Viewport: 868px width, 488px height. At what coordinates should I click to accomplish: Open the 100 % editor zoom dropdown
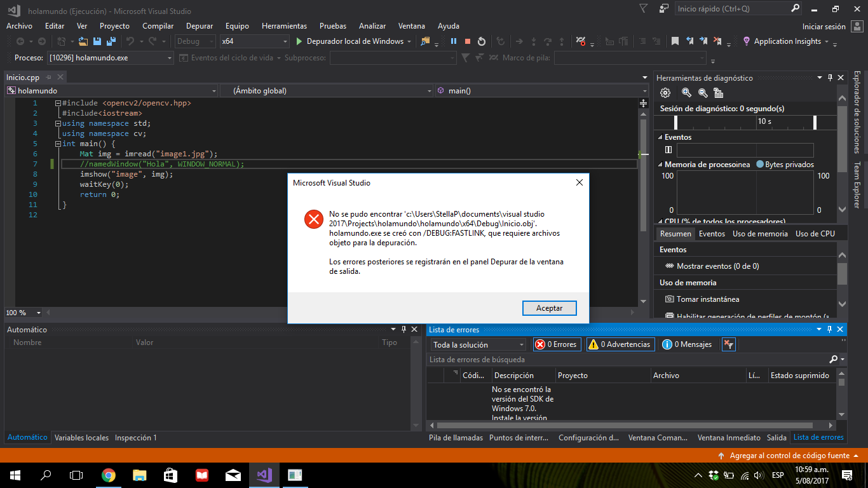[x=39, y=313]
